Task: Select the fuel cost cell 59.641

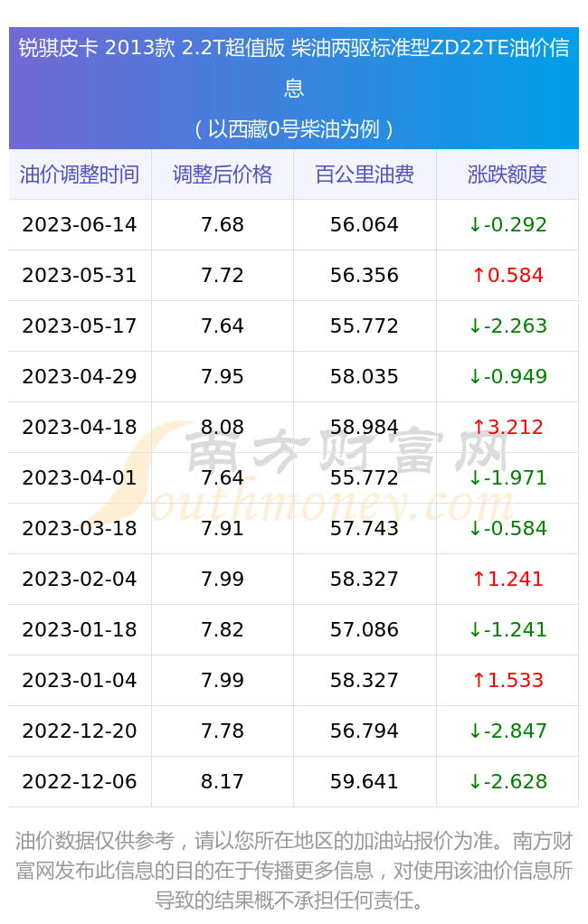Action: pos(365,781)
